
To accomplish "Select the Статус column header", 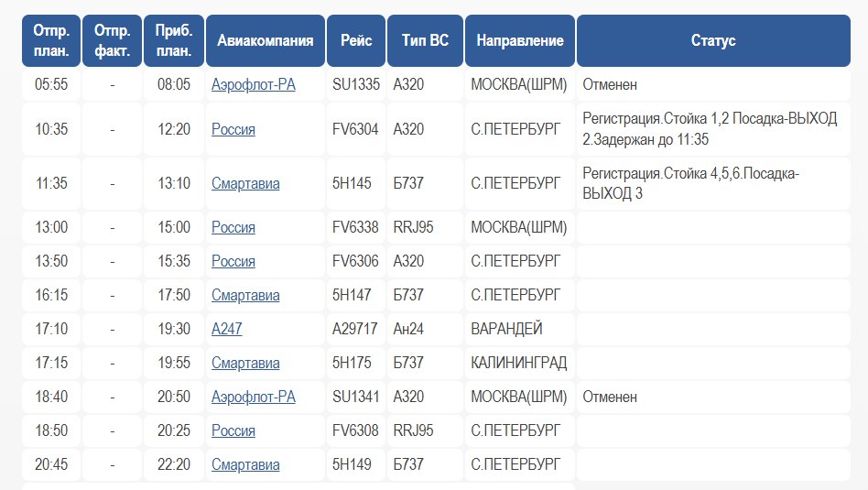I will click(x=713, y=41).
